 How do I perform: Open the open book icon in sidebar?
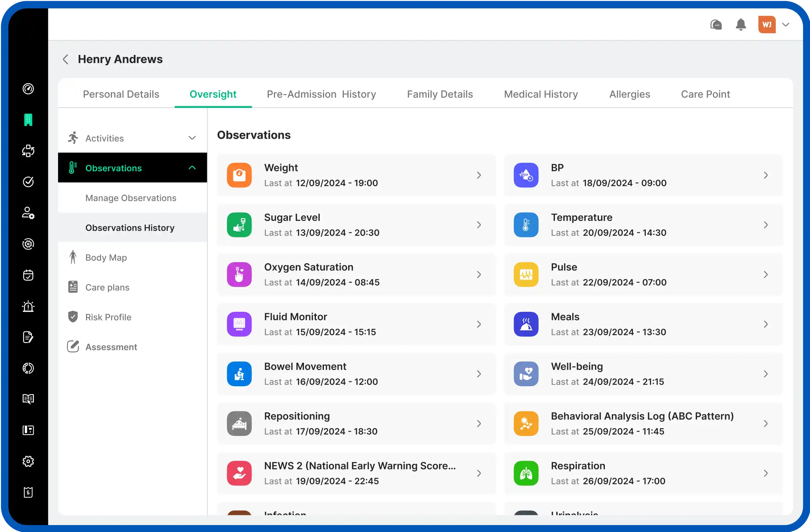click(28, 399)
